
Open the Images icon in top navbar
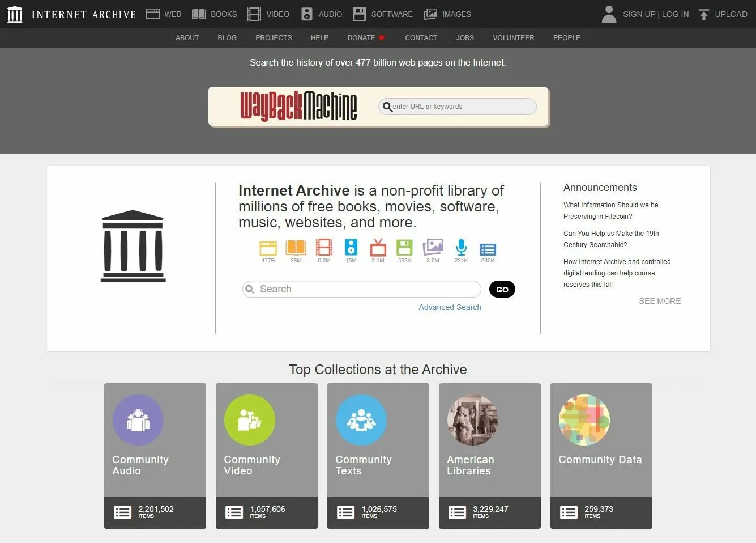click(x=430, y=14)
